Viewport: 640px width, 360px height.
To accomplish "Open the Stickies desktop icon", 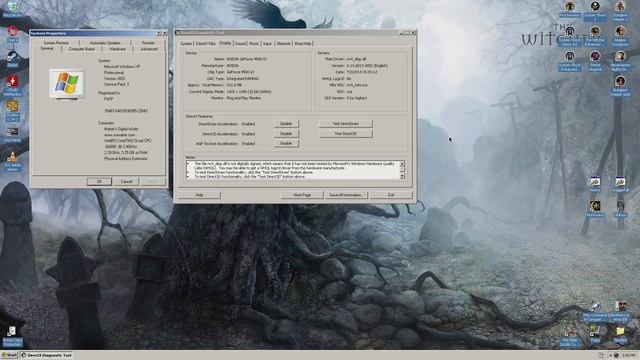I will [x=620, y=335].
